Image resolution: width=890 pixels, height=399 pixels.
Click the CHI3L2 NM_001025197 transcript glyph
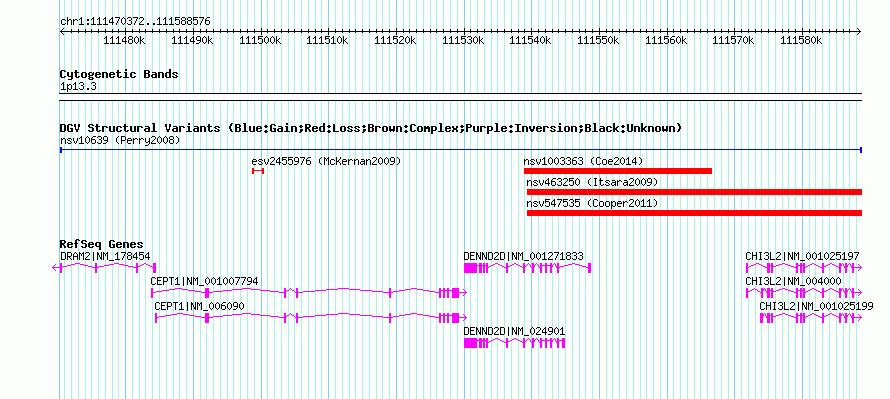[804, 268]
